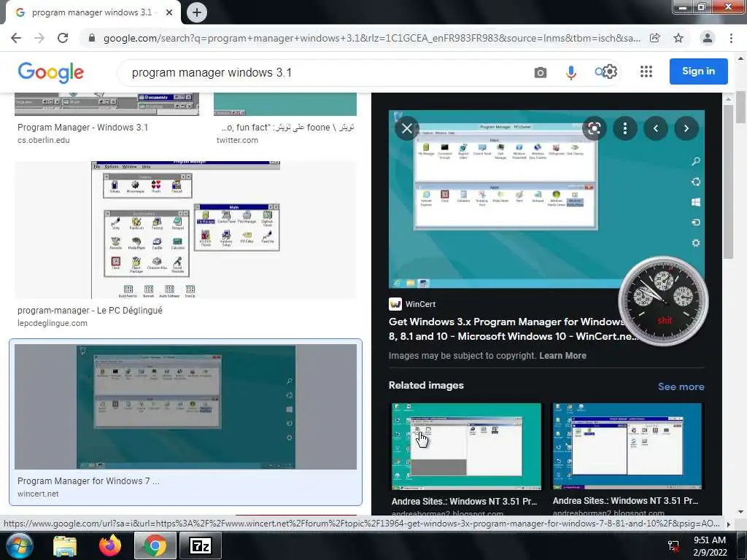
Task: Switch to Chrome in the taskbar
Action: click(155, 545)
